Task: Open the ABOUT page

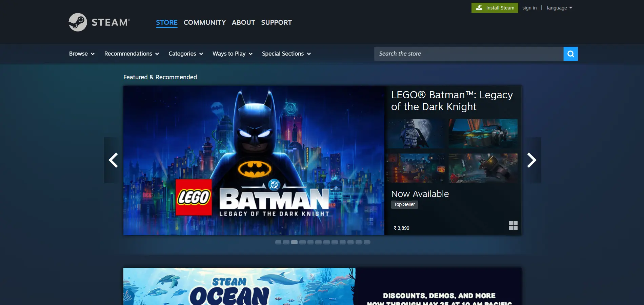Action: coord(243,22)
